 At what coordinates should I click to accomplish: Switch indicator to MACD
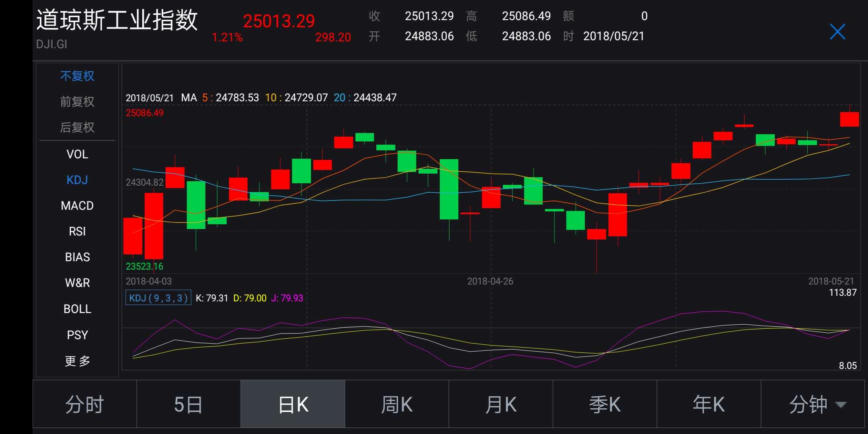[x=77, y=205]
